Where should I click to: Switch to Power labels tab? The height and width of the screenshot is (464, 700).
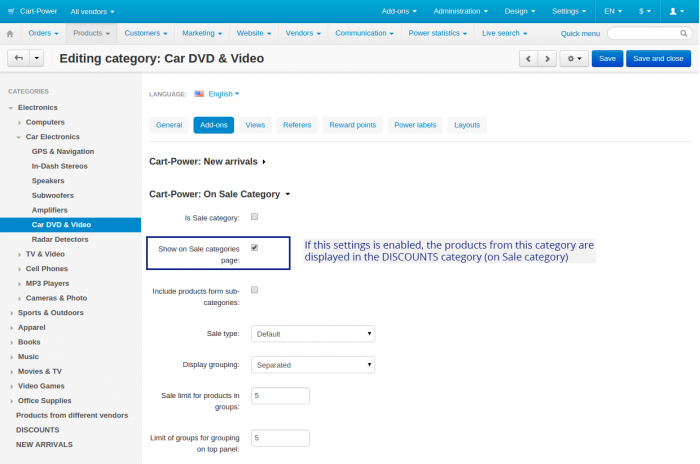(x=415, y=125)
